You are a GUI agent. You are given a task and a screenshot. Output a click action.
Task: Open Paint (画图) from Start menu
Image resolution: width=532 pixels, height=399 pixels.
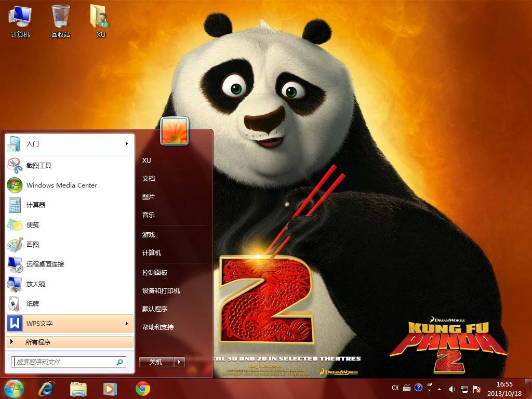point(33,244)
